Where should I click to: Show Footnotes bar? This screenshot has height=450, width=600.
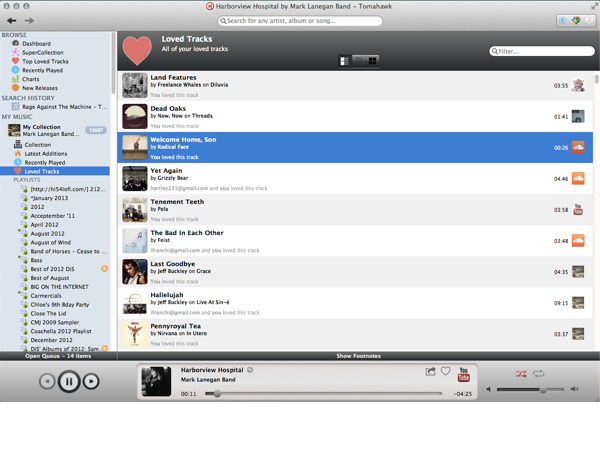point(359,356)
